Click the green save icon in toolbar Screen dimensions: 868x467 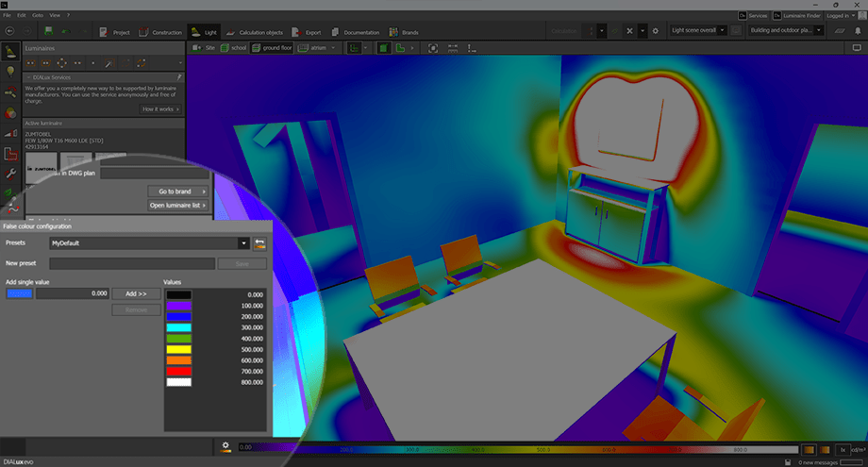pos(48,31)
